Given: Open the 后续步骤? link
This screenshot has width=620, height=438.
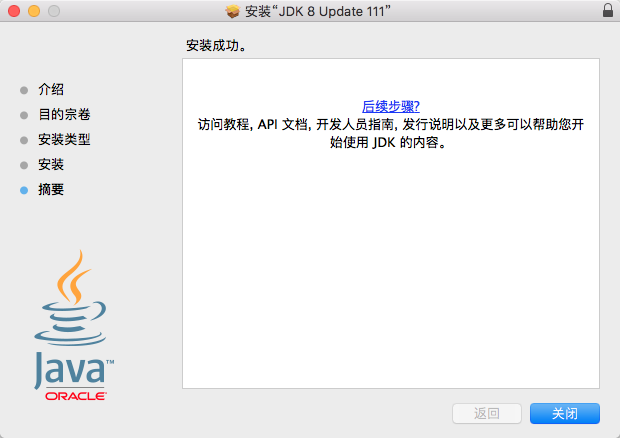Looking at the screenshot, I should point(391,106).
